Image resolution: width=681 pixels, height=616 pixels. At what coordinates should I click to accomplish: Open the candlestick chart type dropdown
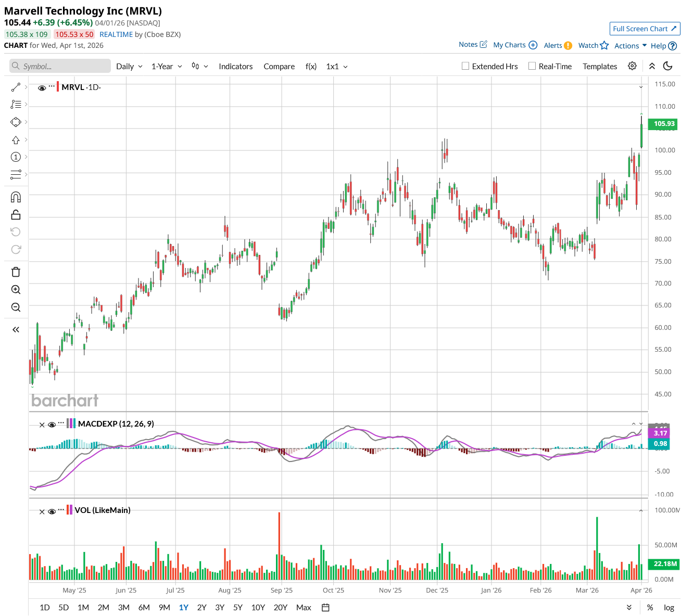[200, 66]
